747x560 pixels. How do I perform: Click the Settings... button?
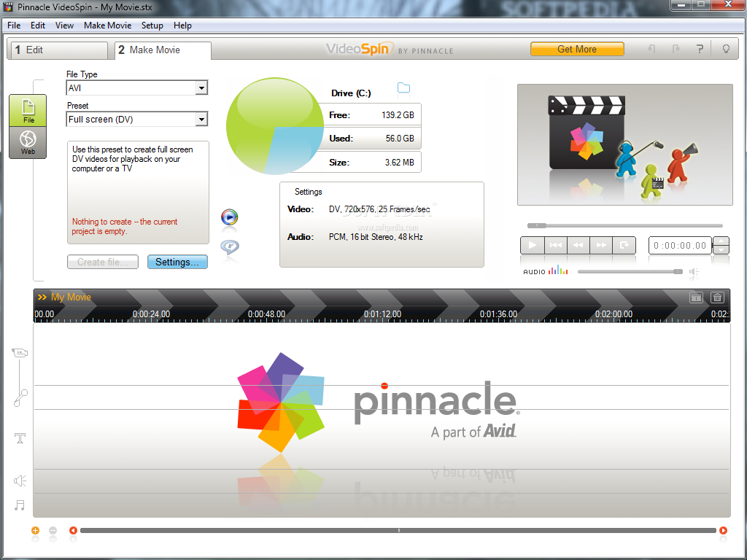[x=177, y=262]
